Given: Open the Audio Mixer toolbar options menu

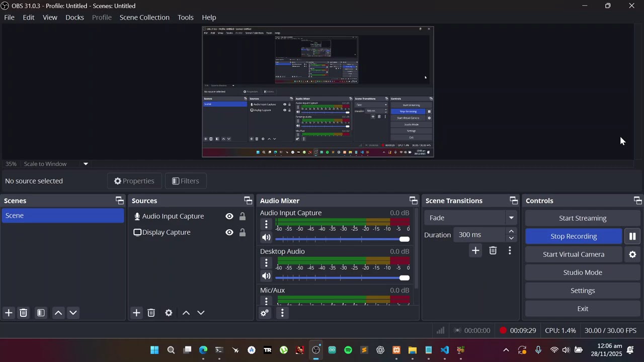Looking at the screenshot, I should (282, 313).
